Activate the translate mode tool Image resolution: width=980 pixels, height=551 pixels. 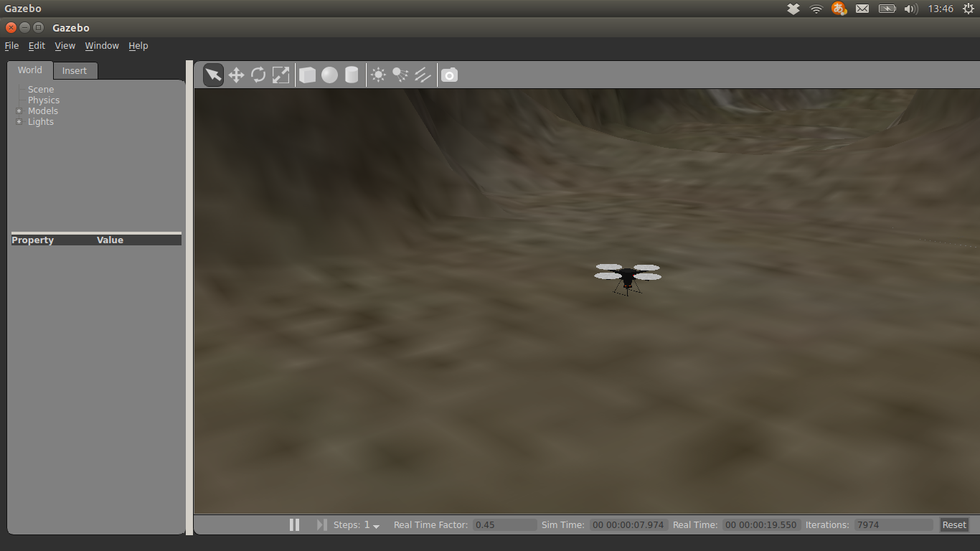pos(236,75)
